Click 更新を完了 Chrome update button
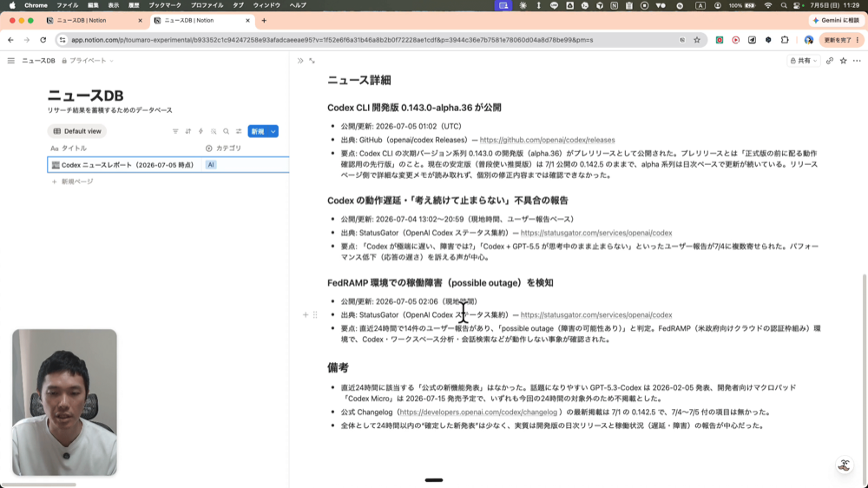The height and width of the screenshot is (488, 868). [x=841, y=40]
